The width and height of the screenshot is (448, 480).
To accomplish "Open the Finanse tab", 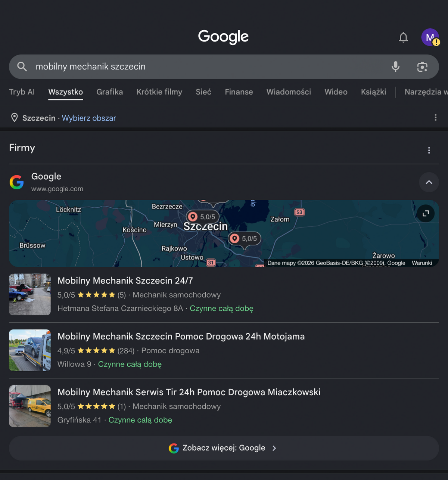I will (239, 92).
